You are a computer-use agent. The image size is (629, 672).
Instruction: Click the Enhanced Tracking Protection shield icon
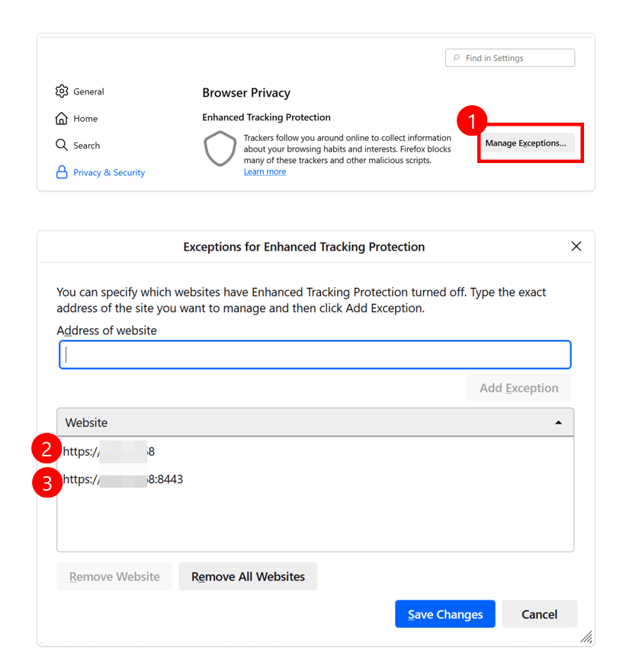(x=220, y=149)
